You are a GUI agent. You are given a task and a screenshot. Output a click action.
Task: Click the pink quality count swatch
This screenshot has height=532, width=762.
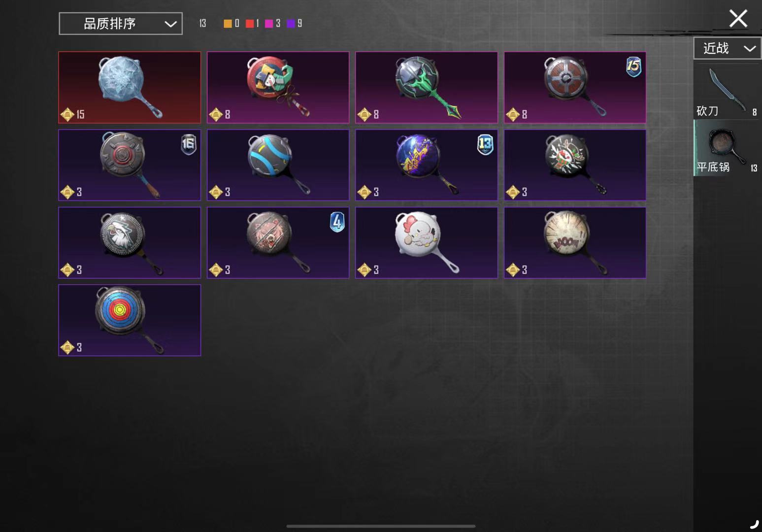[269, 24]
